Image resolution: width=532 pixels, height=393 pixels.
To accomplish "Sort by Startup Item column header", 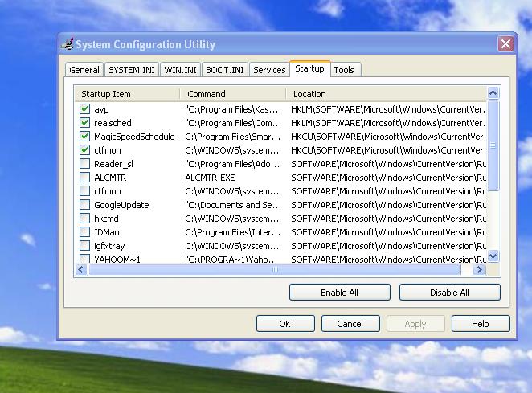I will tap(127, 94).
